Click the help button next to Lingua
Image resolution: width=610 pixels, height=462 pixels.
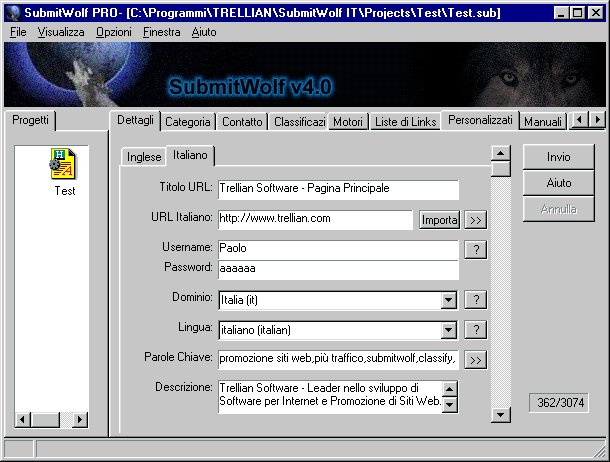pyautogui.click(x=476, y=330)
